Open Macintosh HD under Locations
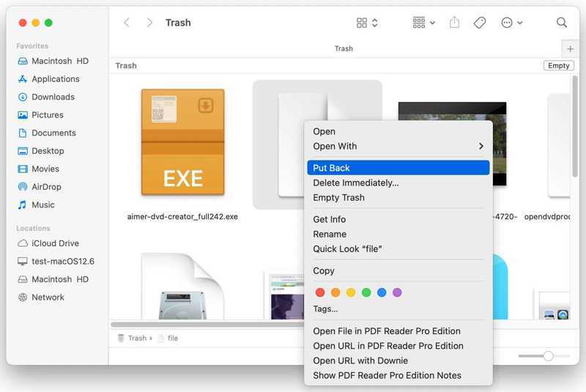The image size is (586, 392). tap(53, 279)
